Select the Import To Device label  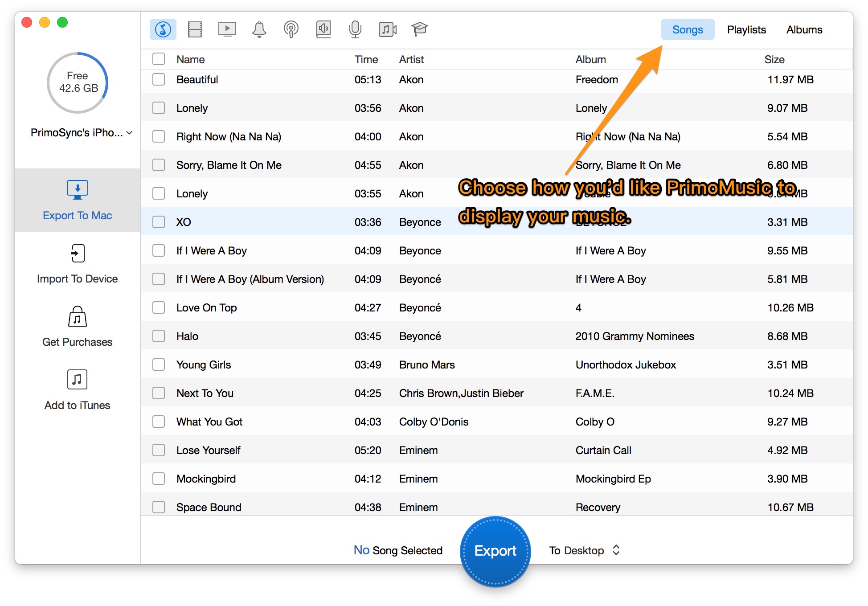pos(78,279)
